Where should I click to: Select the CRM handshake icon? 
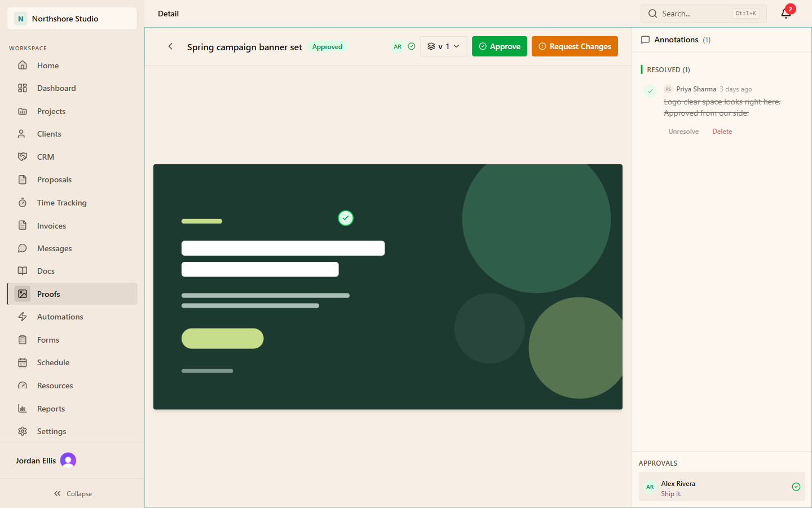click(23, 157)
